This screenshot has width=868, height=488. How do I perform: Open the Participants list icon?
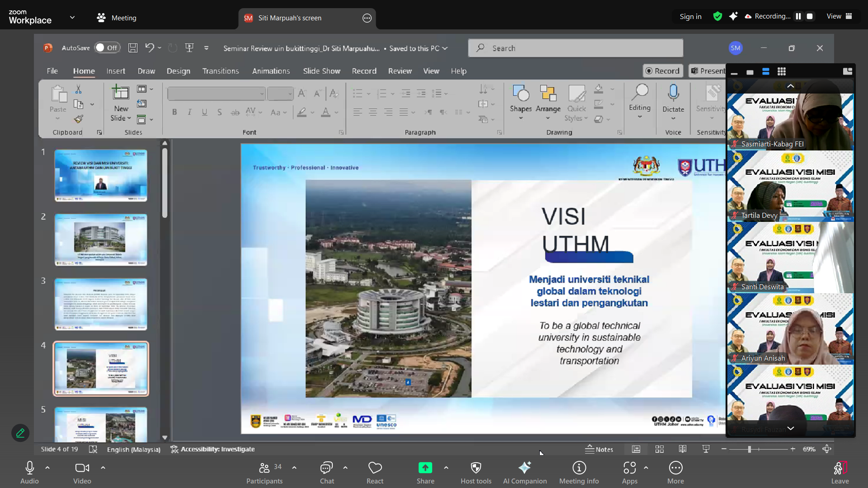264,468
